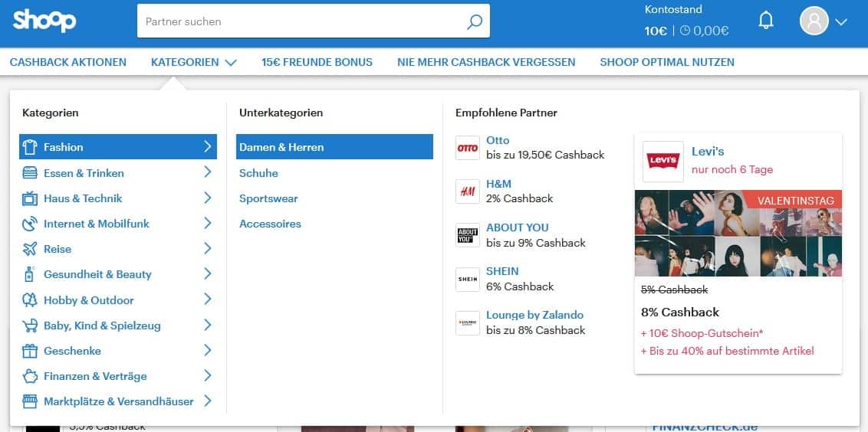Viewport: 868px width, 432px height.
Task: Expand Reise category arrow
Action: (x=208, y=248)
